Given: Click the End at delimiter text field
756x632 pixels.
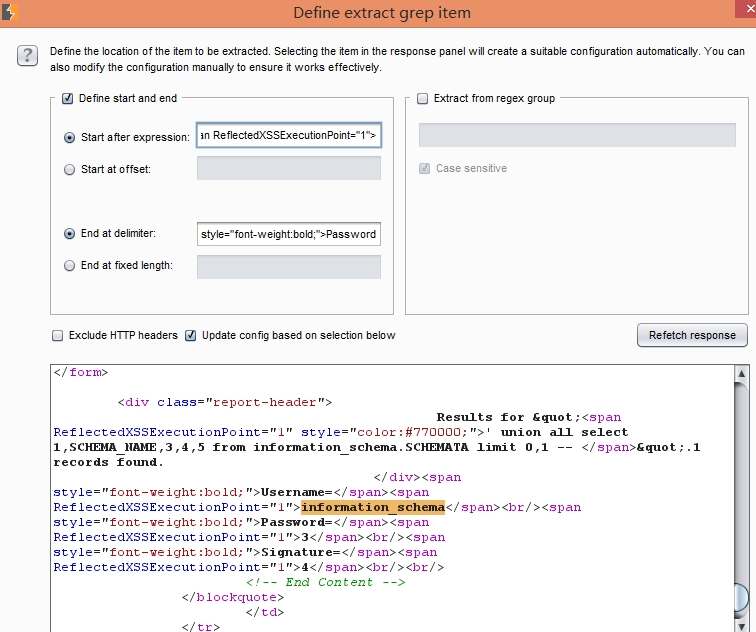Looking at the screenshot, I should point(289,234).
